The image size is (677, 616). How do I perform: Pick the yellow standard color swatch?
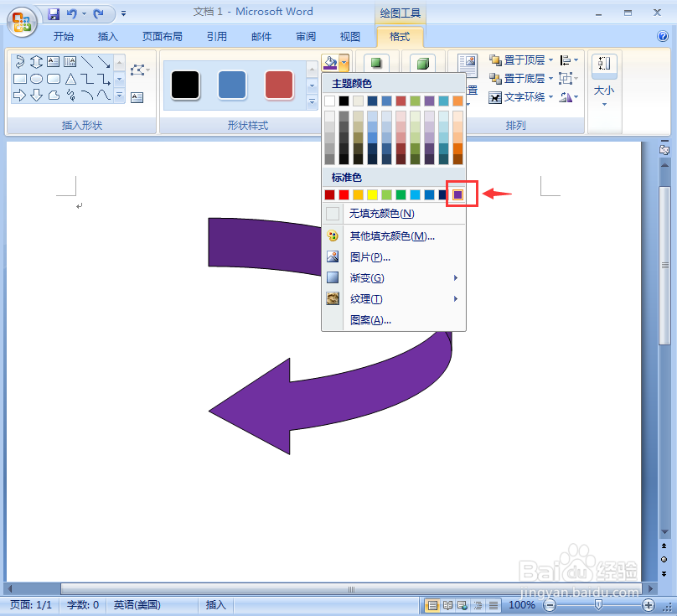[x=372, y=194]
